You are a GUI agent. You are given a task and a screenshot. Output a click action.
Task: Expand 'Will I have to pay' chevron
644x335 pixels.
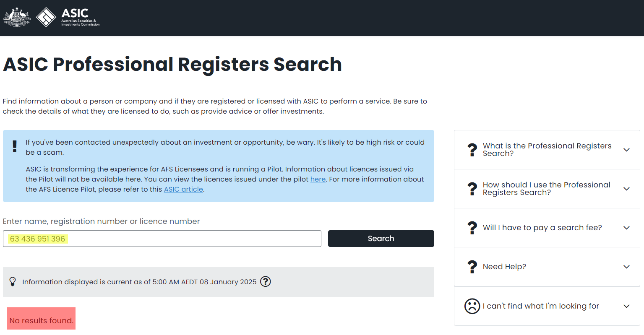(x=626, y=228)
